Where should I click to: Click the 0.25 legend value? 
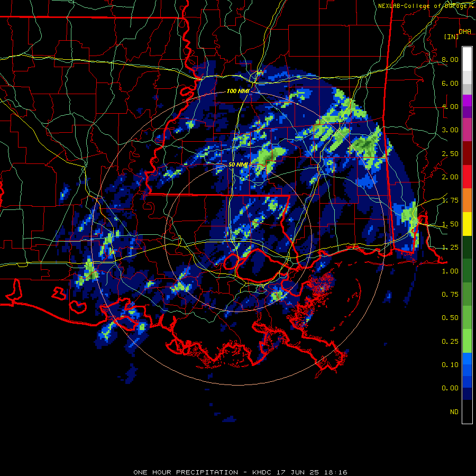[x=450, y=342]
